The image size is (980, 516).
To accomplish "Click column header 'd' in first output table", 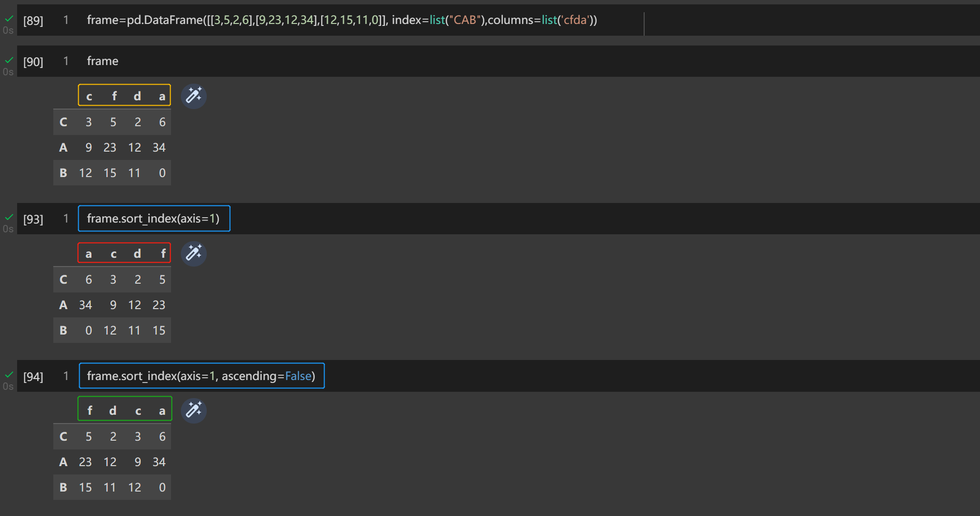I will 137,96.
